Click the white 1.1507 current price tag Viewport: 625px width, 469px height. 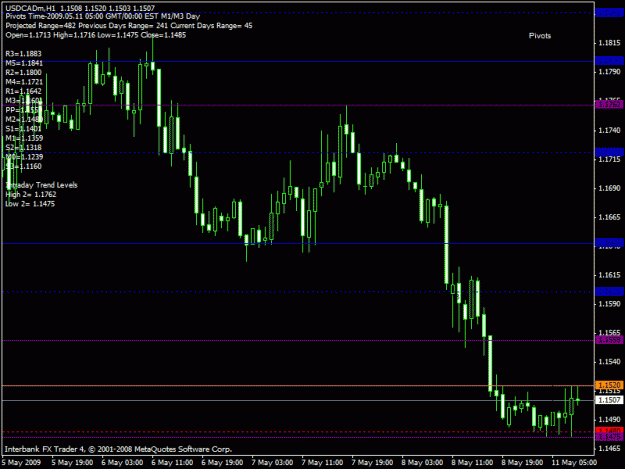coord(609,400)
